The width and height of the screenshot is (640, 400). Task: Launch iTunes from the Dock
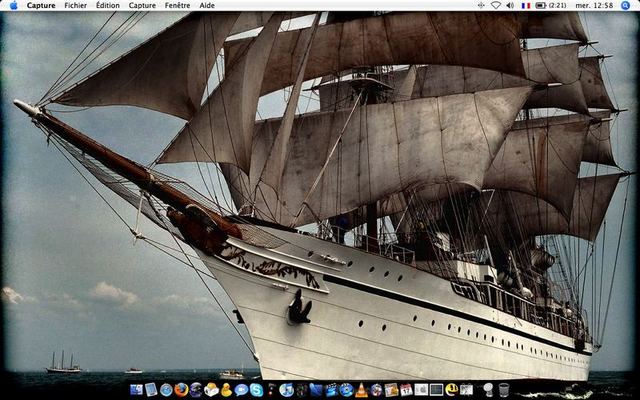pyautogui.click(x=286, y=390)
